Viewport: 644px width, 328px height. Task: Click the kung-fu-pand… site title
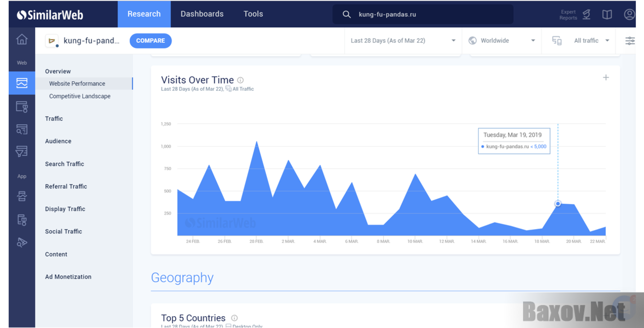(91, 41)
